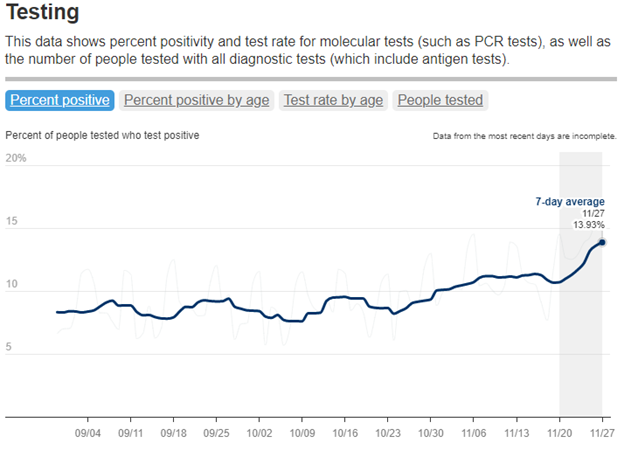The image size is (624, 451).
Task: Show the People tested tab
Action: click(x=440, y=100)
